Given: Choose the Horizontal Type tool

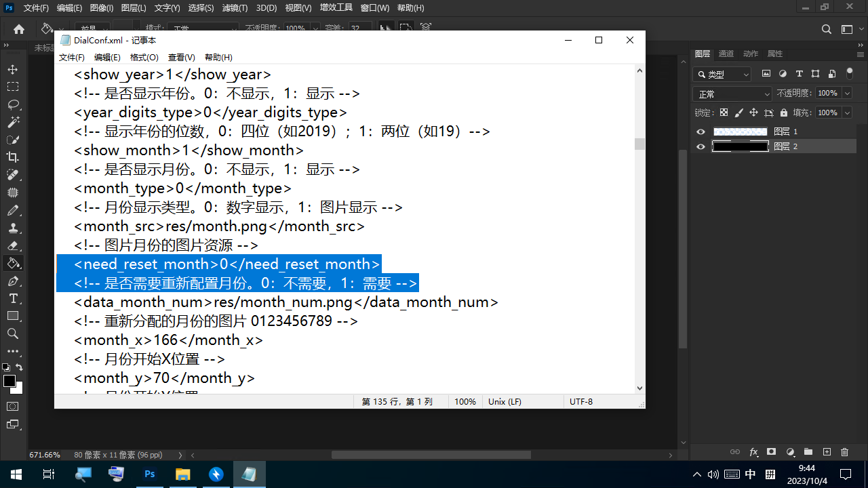Looking at the screenshot, I should (13, 298).
